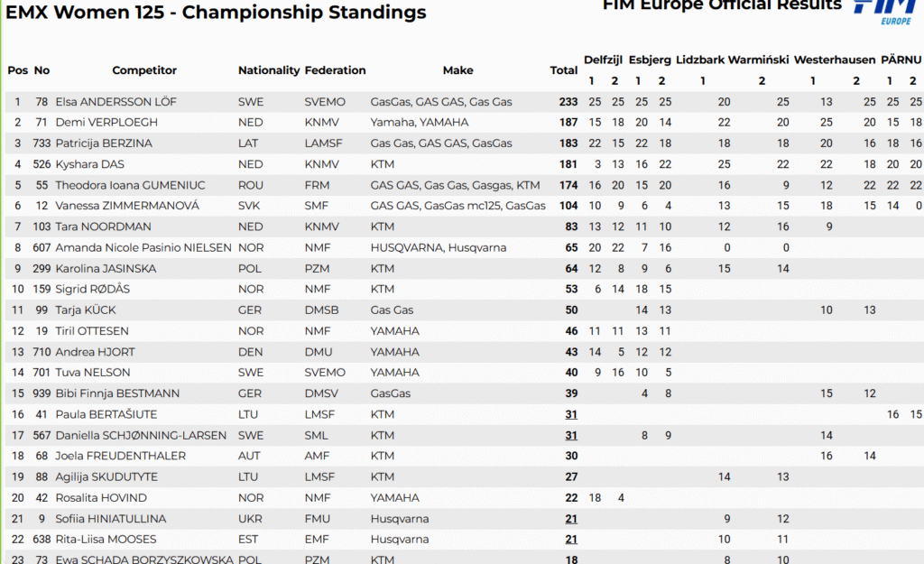Click the Make column header
Screen dimensions: 924x564
(457, 70)
